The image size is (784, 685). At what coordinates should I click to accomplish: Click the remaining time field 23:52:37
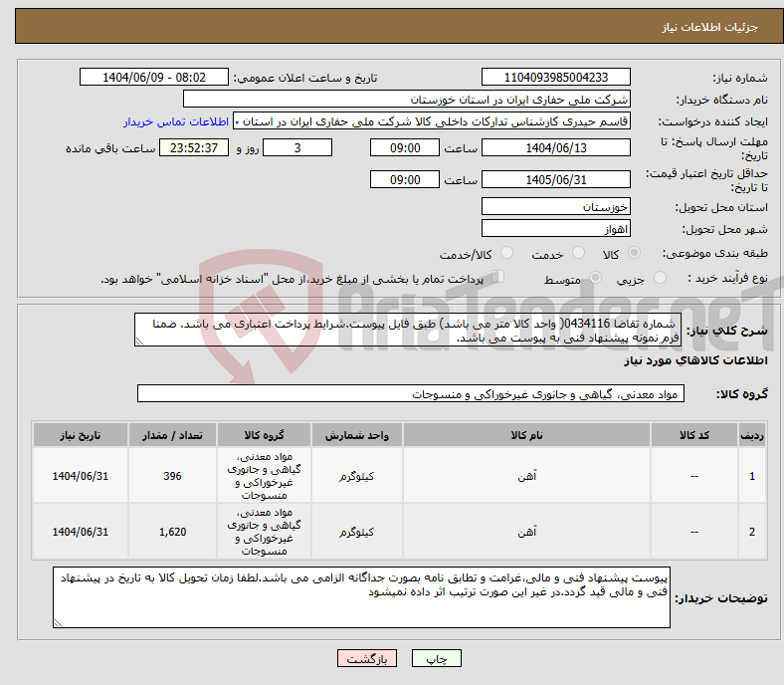click(x=194, y=148)
